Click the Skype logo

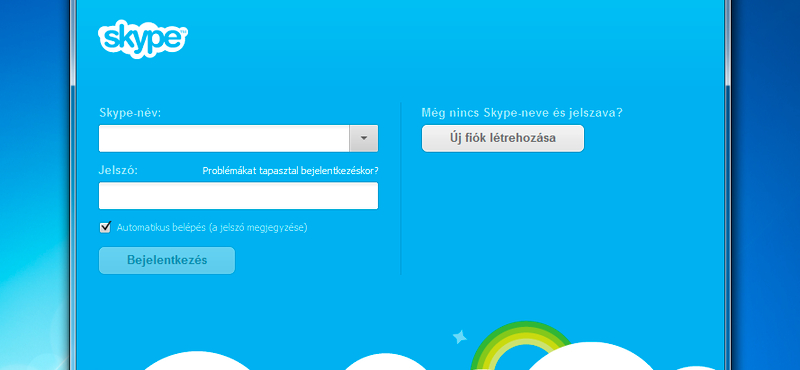point(143,38)
